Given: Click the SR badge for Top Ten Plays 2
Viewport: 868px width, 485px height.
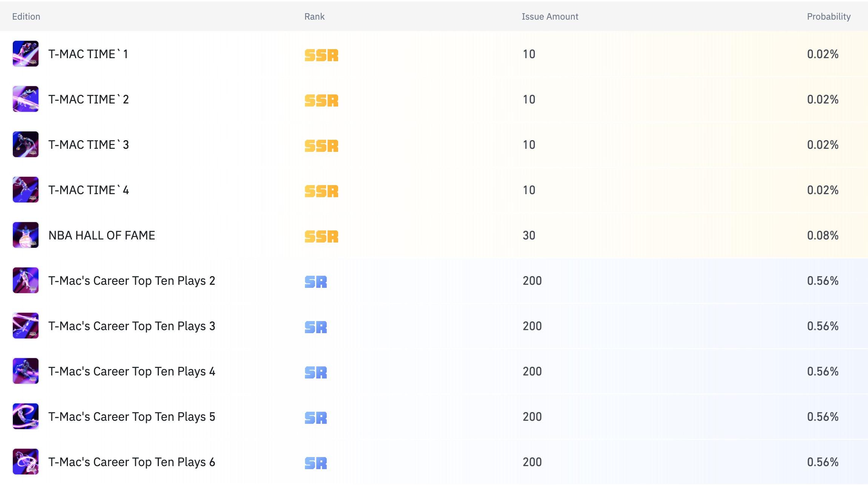Looking at the screenshot, I should coord(315,282).
